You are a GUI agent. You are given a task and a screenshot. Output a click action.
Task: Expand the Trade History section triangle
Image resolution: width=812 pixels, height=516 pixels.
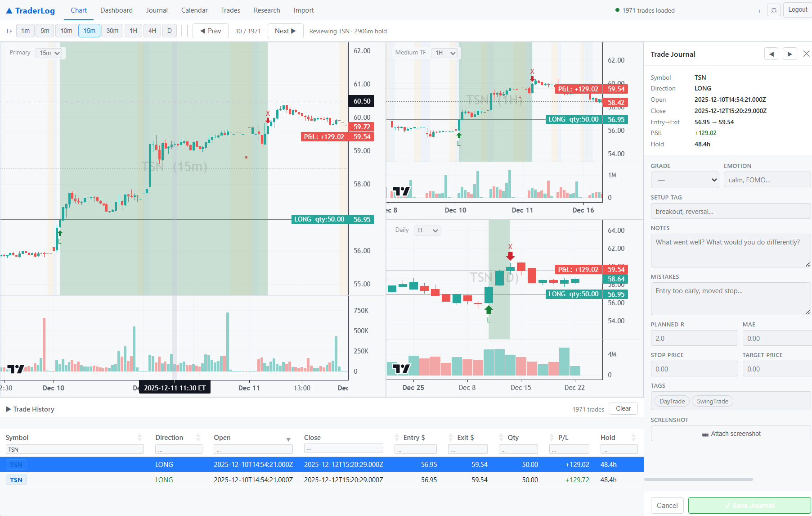(x=9, y=409)
